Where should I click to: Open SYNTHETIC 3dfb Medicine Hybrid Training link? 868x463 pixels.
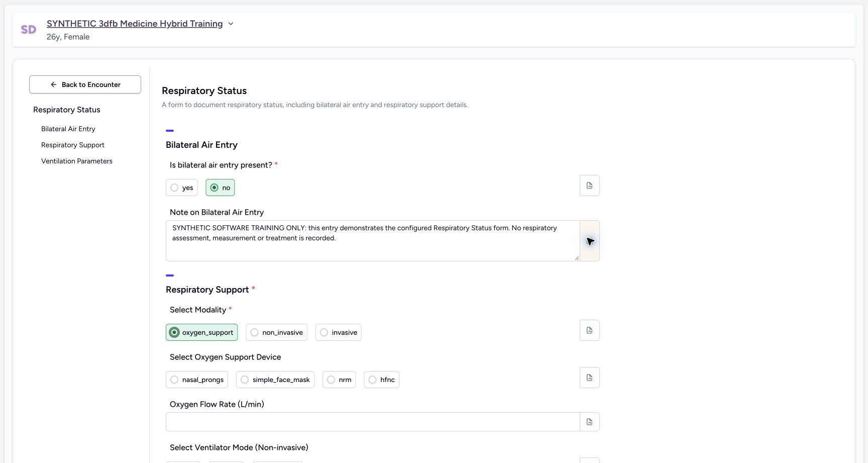135,24
